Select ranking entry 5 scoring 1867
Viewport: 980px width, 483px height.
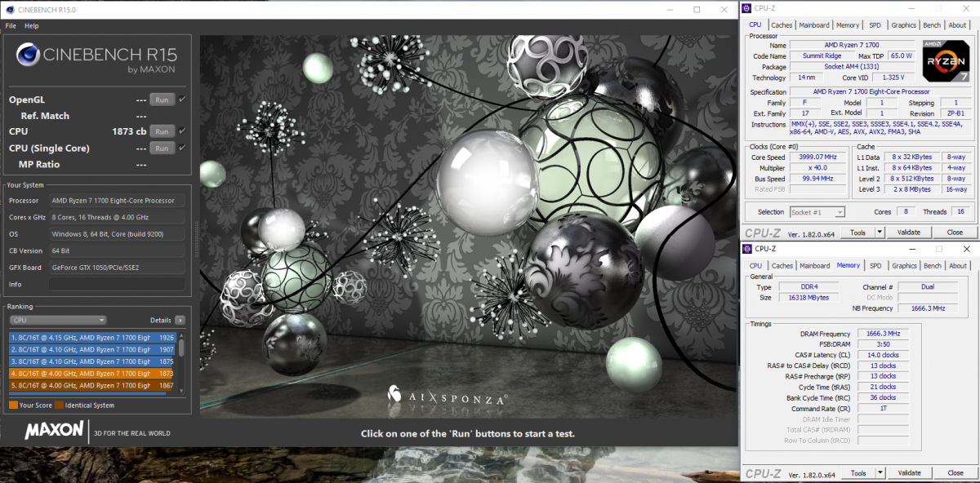93,385
